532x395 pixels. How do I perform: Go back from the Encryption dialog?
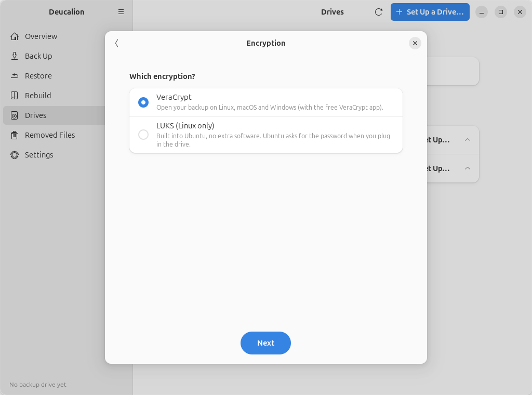point(117,43)
